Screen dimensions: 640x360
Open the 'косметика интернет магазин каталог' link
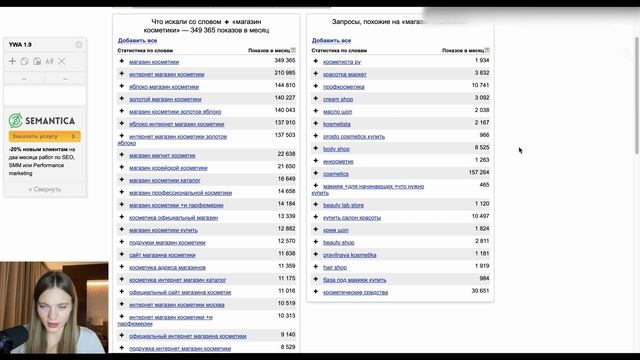[178, 280]
